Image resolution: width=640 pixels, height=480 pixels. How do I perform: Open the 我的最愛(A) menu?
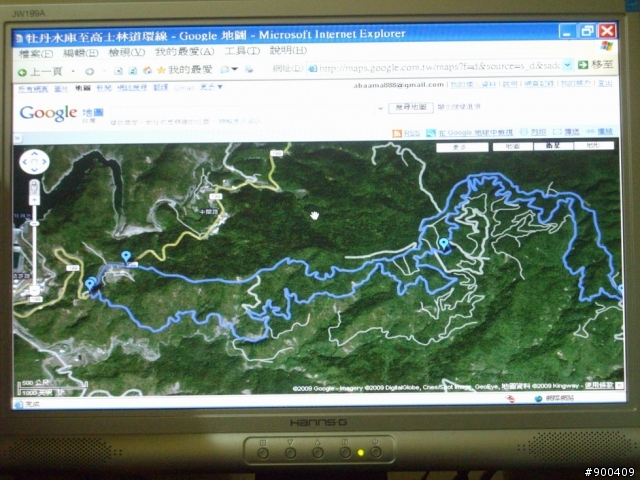pos(184,51)
